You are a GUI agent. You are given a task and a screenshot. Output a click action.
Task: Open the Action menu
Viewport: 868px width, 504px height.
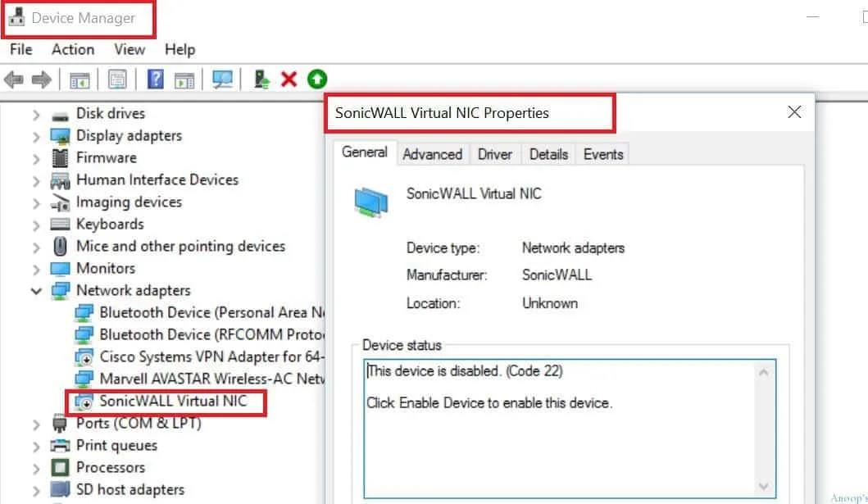(x=72, y=49)
